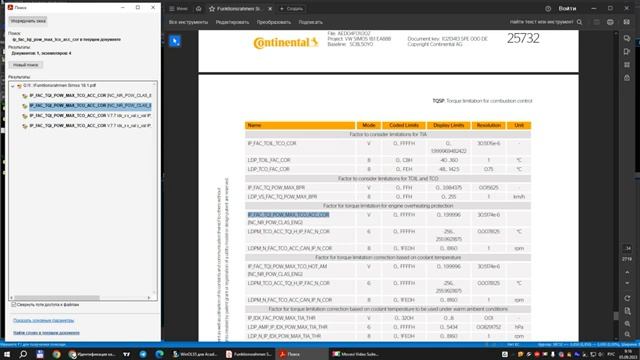Click Упорядочить окна in the search window
Viewport: 640px width, 360px height.
tap(28, 21)
